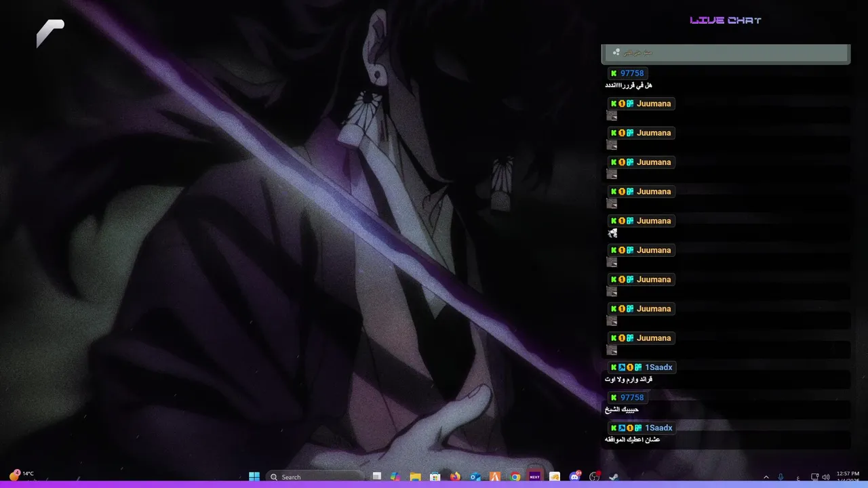Click the LIVE CHAT heading

tap(726, 20)
